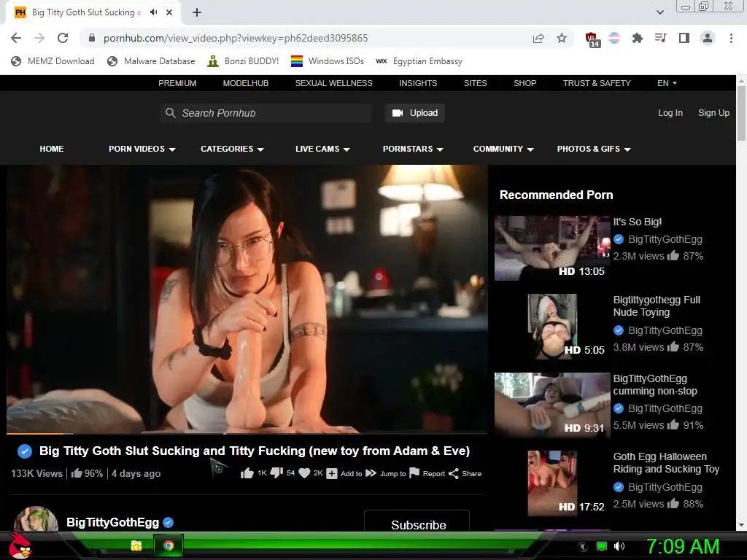The image size is (747, 560).
Task: Expand the CATEGORIES dropdown menu
Action: 232,149
